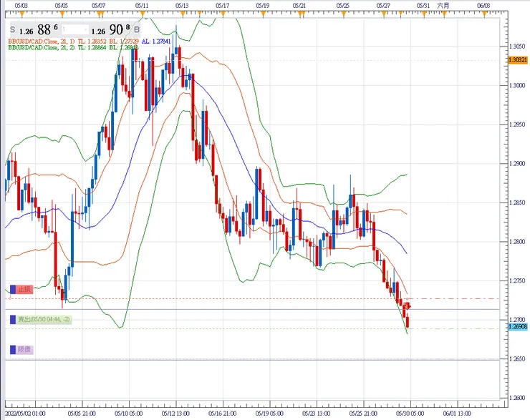Click the orange event marker under 05/19
Image resolution: width=530 pixels, height=420 pixels.
[x=263, y=14]
